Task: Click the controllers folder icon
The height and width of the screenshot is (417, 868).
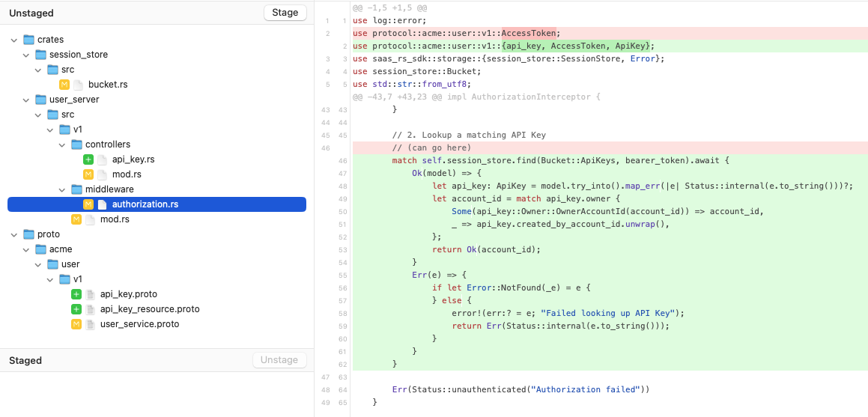Action: pos(77,144)
